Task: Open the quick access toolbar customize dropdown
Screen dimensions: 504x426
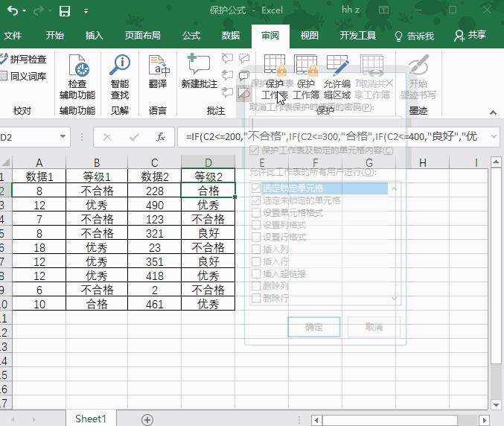Action: 85,11
